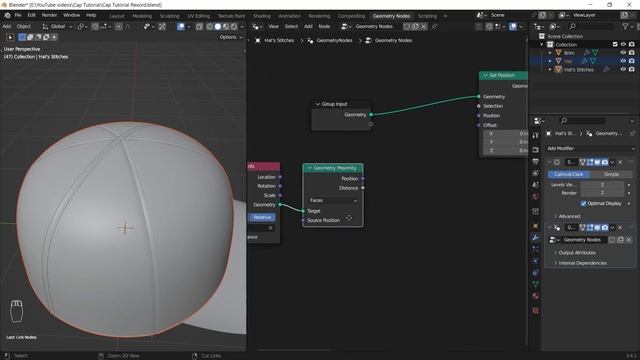Click the node editor pin icon

coord(434,27)
